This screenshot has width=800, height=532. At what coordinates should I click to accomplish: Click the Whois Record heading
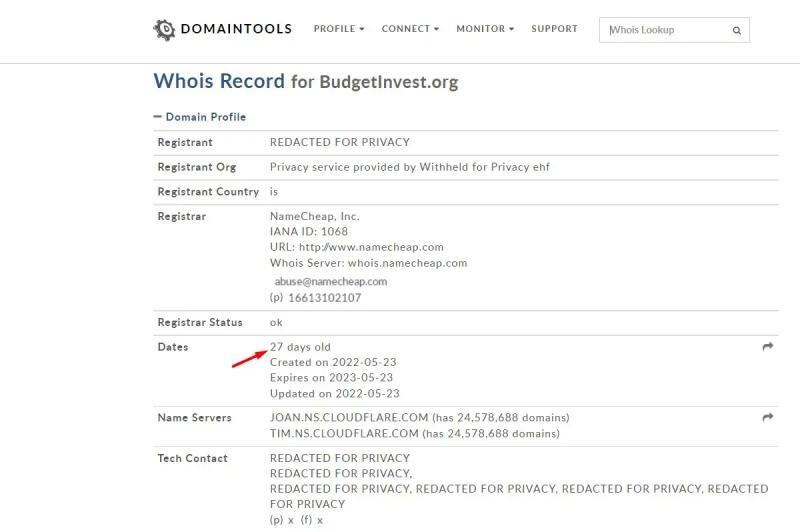(x=219, y=81)
